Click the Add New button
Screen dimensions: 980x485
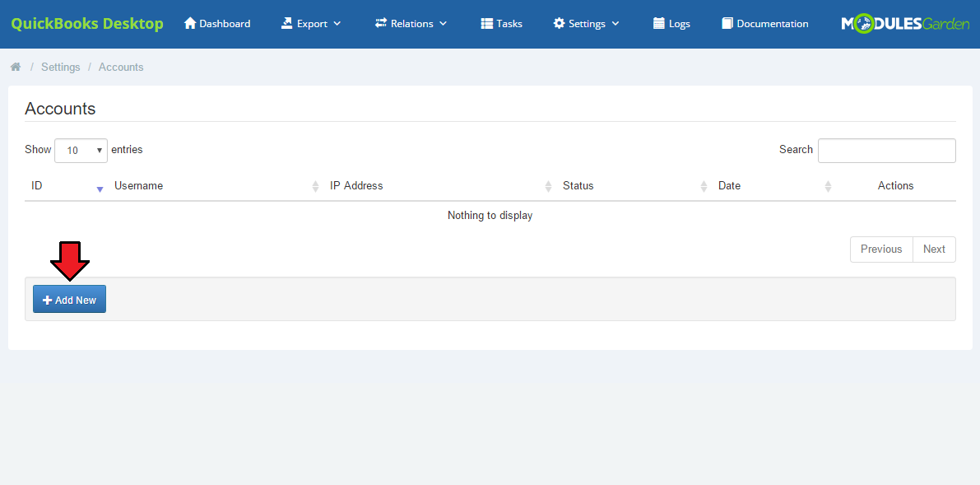coord(69,300)
